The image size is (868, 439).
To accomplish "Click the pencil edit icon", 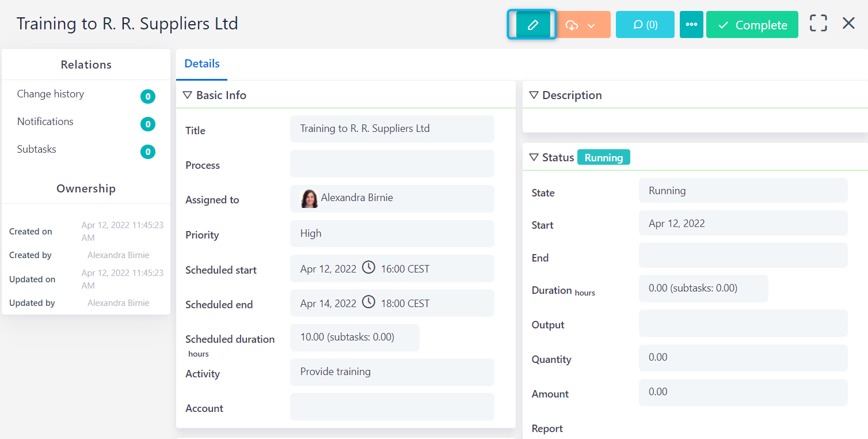I will 531,24.
